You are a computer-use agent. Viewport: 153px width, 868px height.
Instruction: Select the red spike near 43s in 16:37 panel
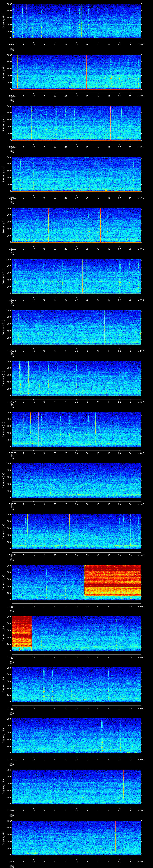click(105, 327)
